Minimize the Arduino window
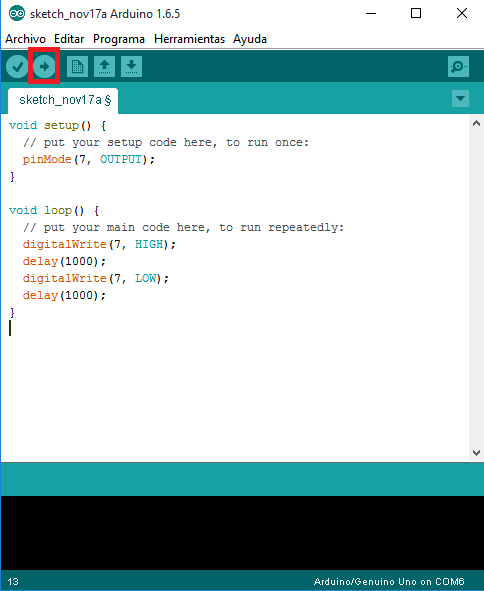This screenshot has width=484, height=591. point(371,14)
